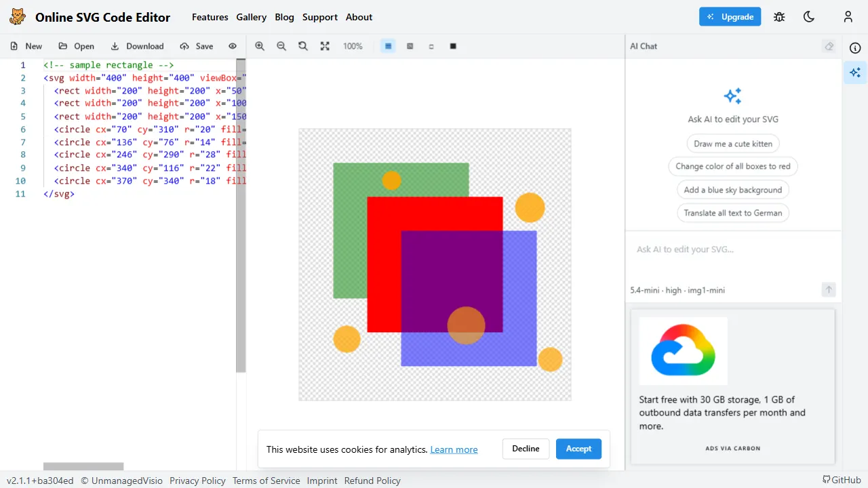Image resolution: width=868 pixels, height=488 pixels.
Task: Open the bug report icon
Action: (779, 17)
